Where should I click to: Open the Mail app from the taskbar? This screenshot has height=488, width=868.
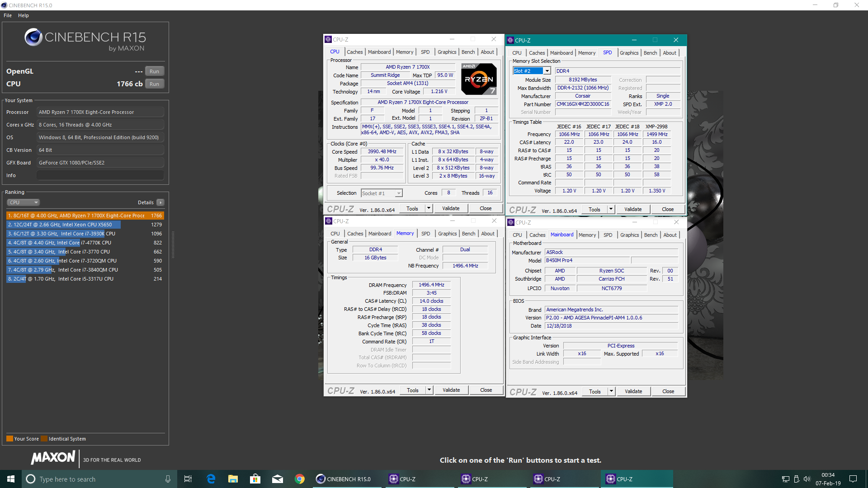click(x=277, y=479)
